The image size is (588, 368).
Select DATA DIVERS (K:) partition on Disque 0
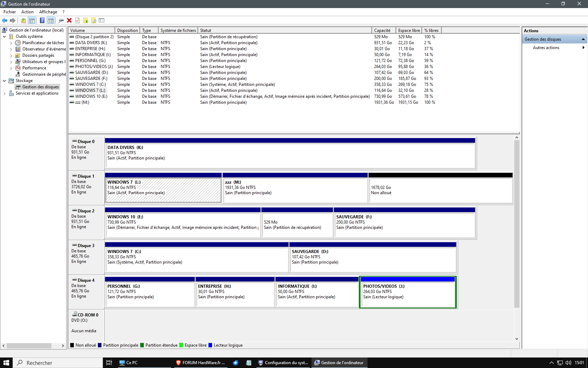(x=290, y=153)
